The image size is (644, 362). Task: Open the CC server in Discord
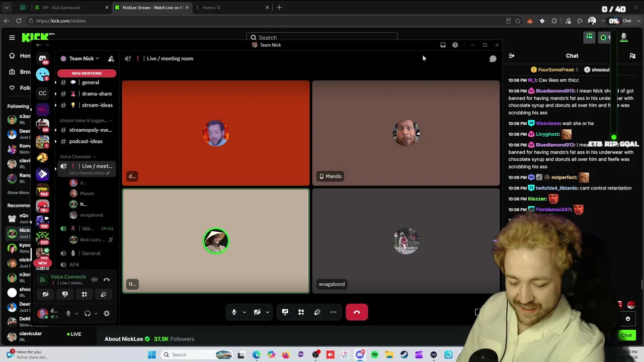43,93
